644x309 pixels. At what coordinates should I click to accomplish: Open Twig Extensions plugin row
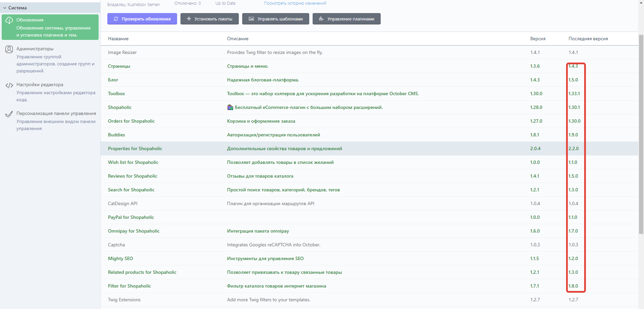tap(369, 300)
